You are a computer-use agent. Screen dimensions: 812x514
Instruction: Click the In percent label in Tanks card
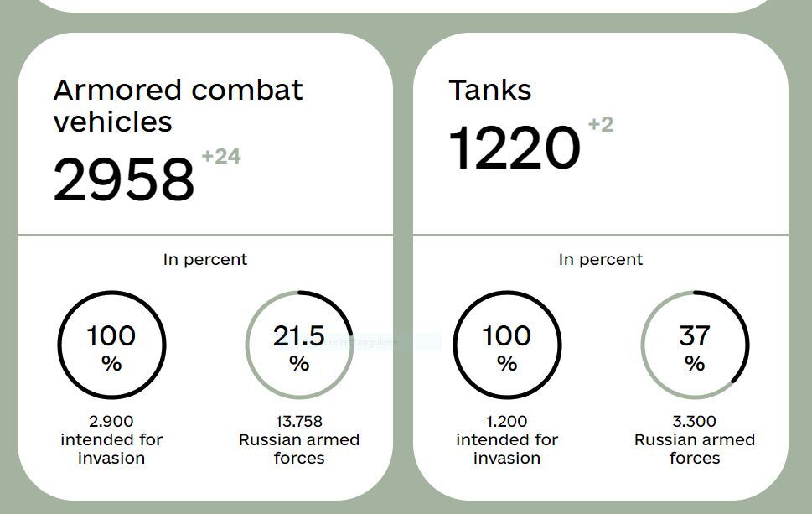tap(601, 260)
